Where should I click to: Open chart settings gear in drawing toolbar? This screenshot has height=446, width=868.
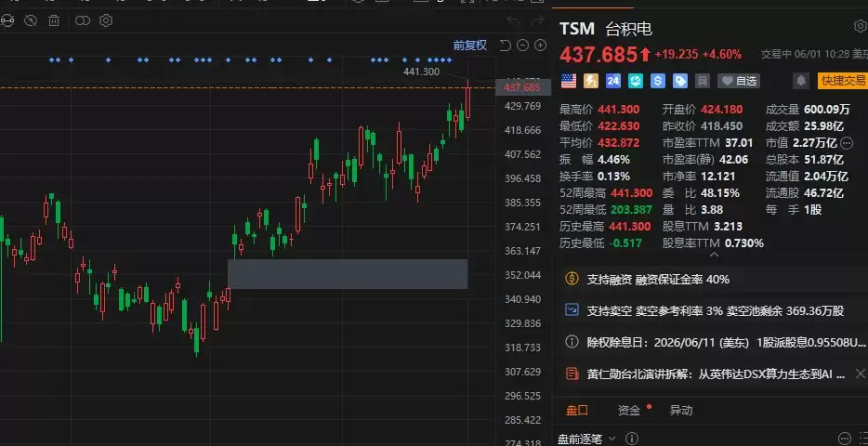tap(106, 21)
